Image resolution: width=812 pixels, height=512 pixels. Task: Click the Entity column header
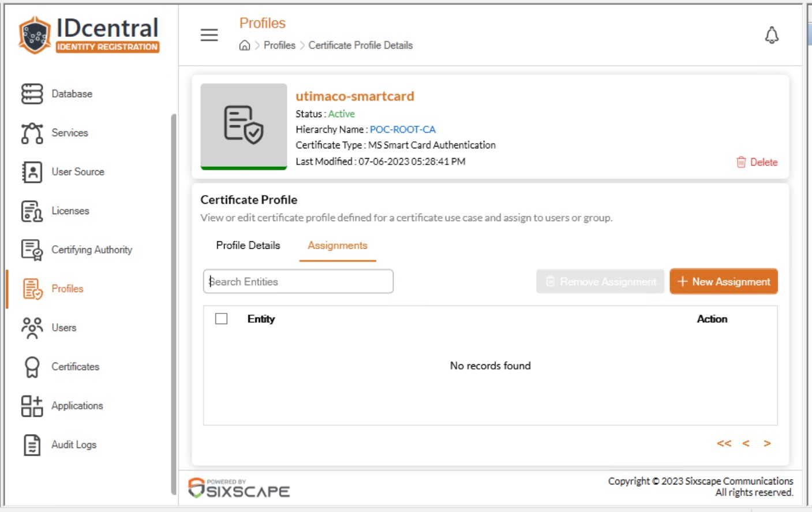[261, 319]
